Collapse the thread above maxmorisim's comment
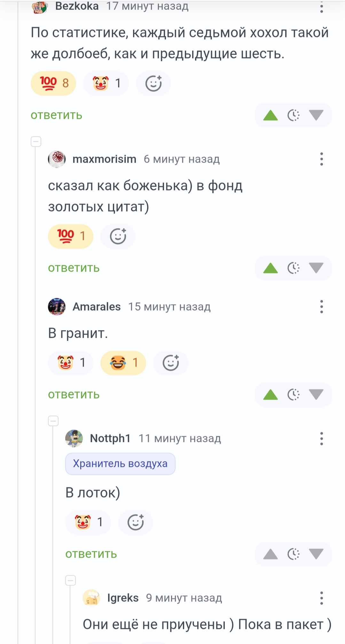Image resolution: width=345 pixels, height=644 pixels. coord(36,141)
